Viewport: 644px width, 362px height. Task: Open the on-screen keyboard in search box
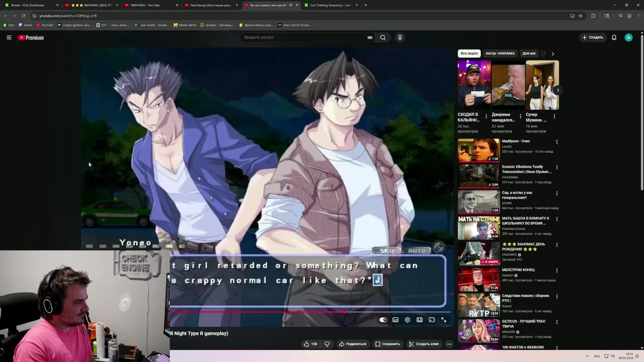pos(370,38)
